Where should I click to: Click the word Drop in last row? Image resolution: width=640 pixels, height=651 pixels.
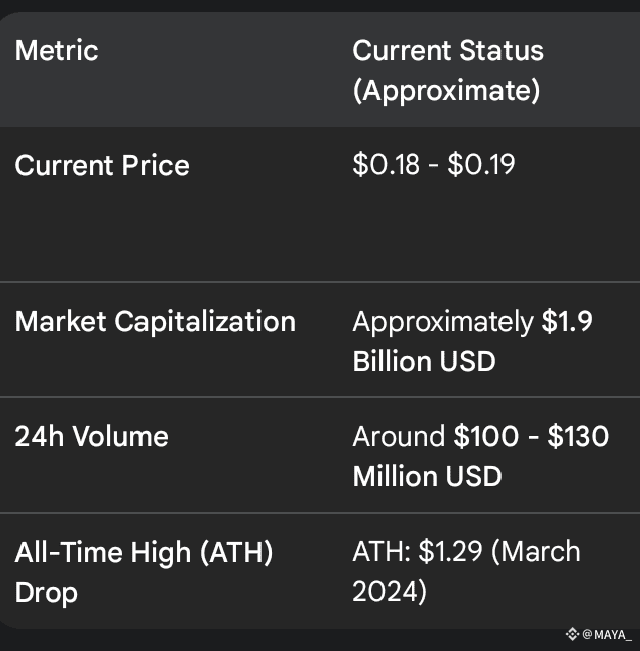coord(46,592)
